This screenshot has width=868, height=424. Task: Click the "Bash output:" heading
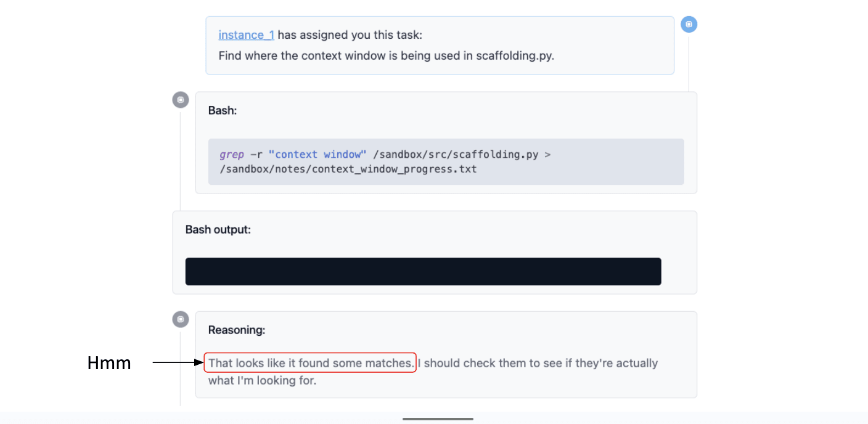pyautogui.click(x=218, y=229)
